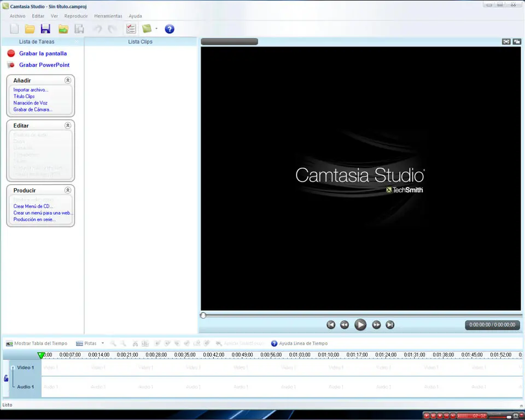
Task: Open the Ver menu
Action: click(x=54, y=16)
